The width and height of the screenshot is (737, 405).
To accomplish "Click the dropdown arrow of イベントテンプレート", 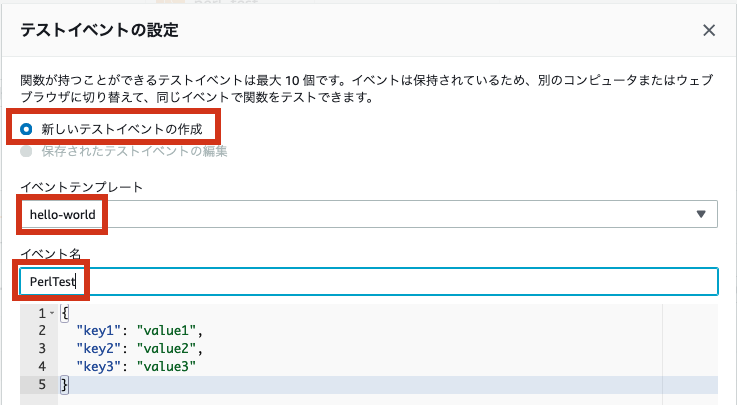I will click(701, 214).
